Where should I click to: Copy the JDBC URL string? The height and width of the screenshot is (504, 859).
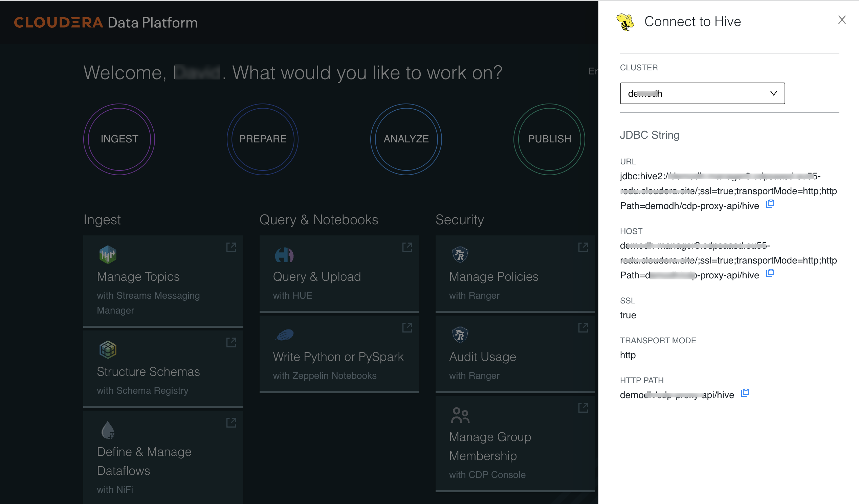coord(770,204)
